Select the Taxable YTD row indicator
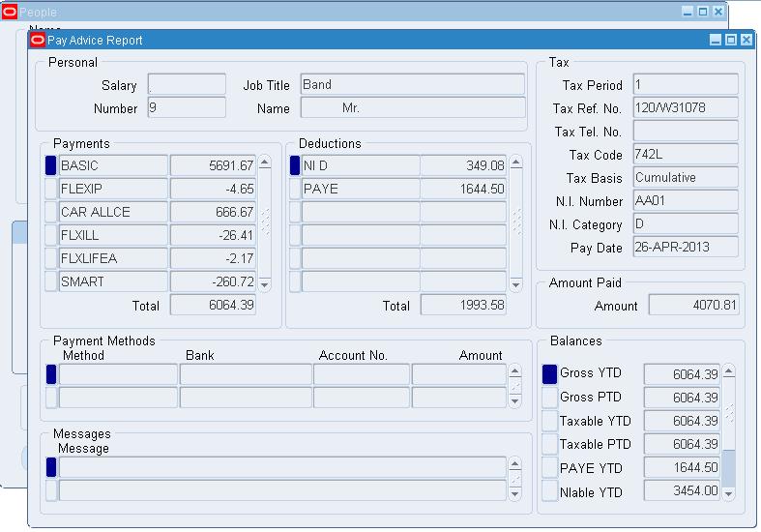The height and width of the screenshot is (532, 761). tap(549, 421)
